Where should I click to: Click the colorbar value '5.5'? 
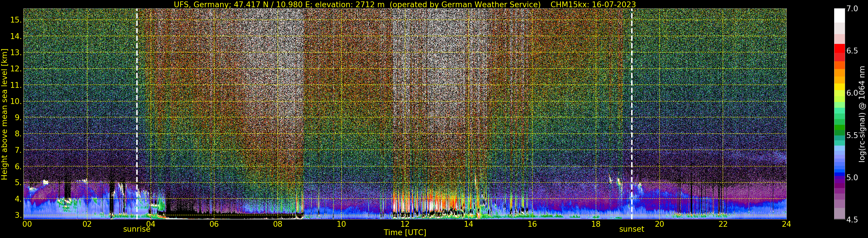point(852,135)
